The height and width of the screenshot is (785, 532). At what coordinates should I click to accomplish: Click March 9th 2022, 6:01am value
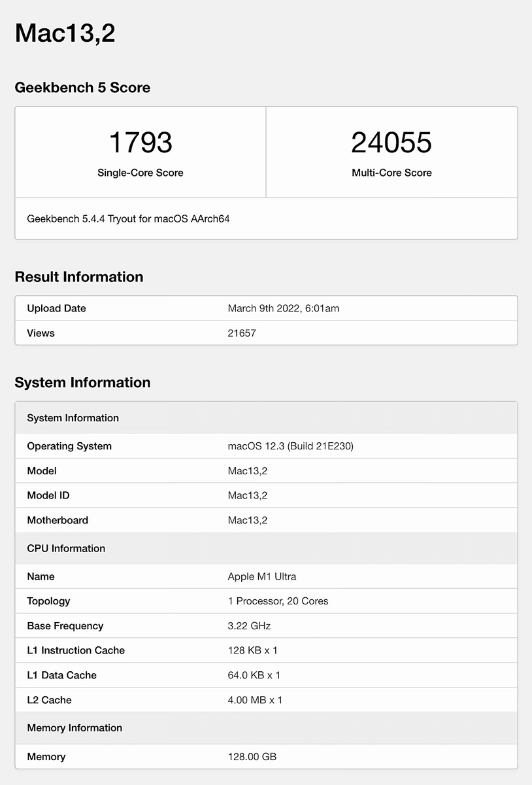pos(284,308)
